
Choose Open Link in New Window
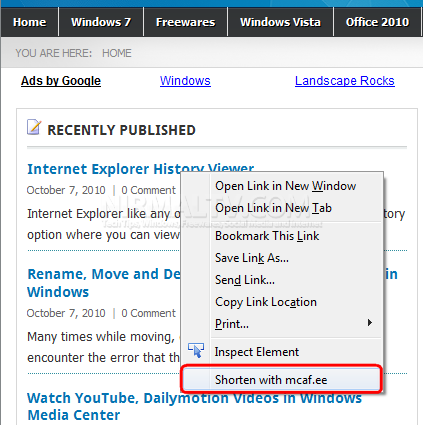click(282, 186)
